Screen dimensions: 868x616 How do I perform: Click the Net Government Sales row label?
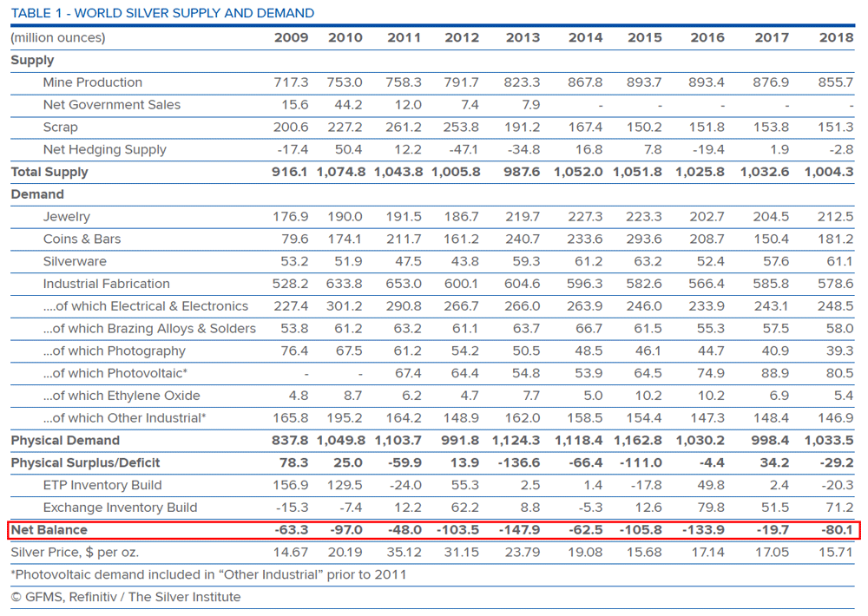[112, 105]
